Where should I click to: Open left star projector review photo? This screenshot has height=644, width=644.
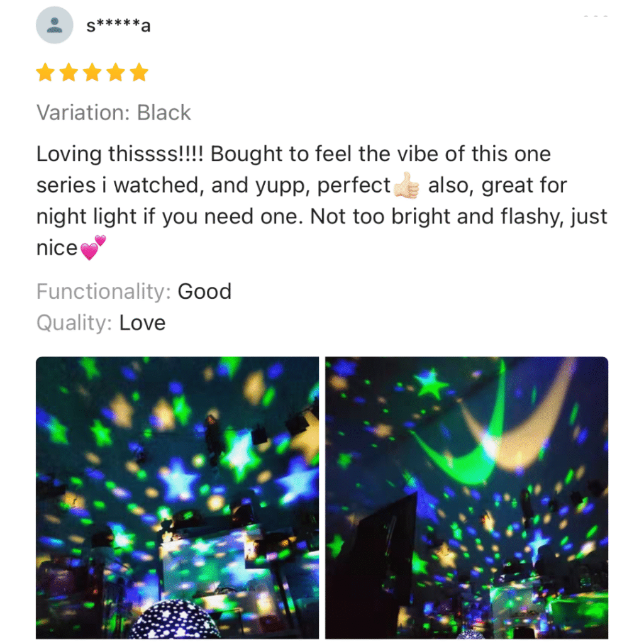177,498
